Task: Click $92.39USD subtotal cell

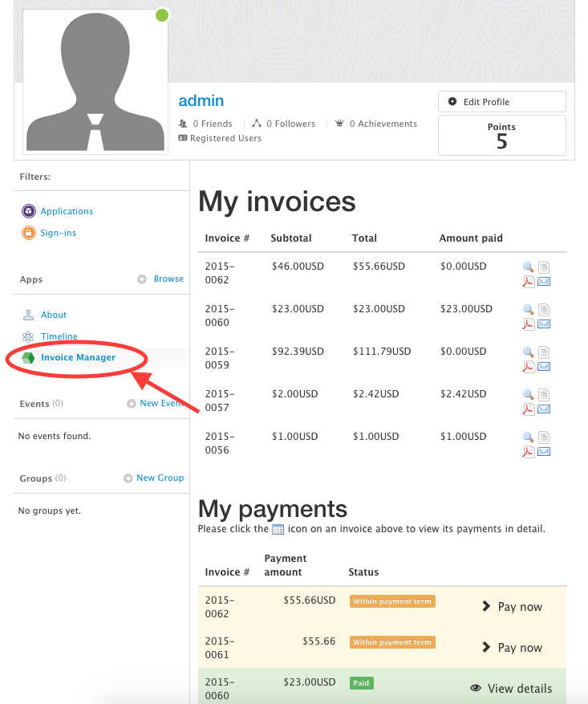Action: (298, 351)
